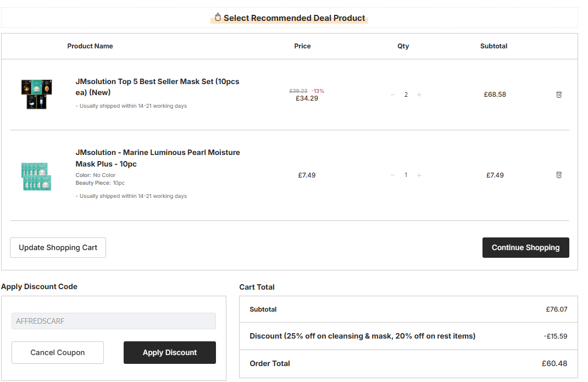Open JMsolution Top 5 Mask Set thumbnail
588x382 pixels.
point(36,94)
